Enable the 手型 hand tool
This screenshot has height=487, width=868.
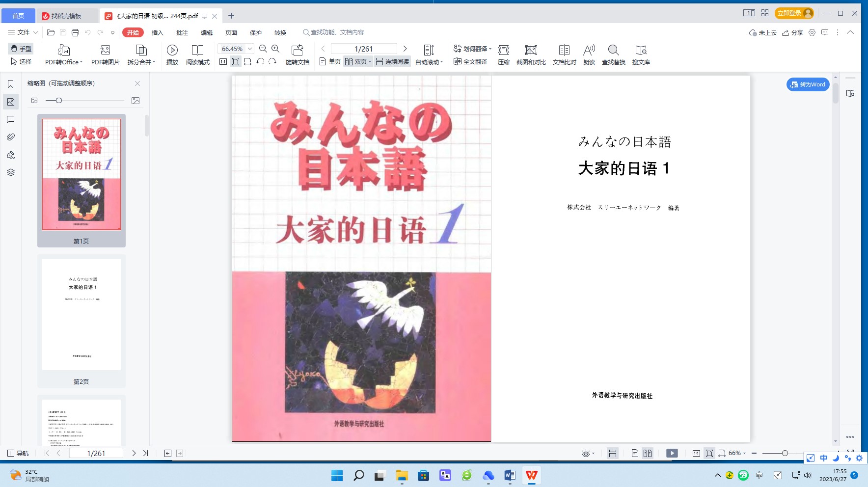point(21,49)
